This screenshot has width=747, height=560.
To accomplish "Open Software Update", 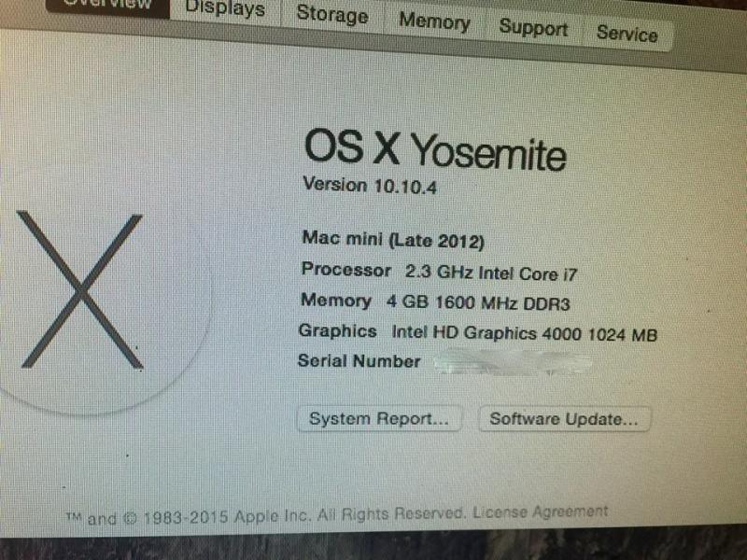I will tap(564, 419).
